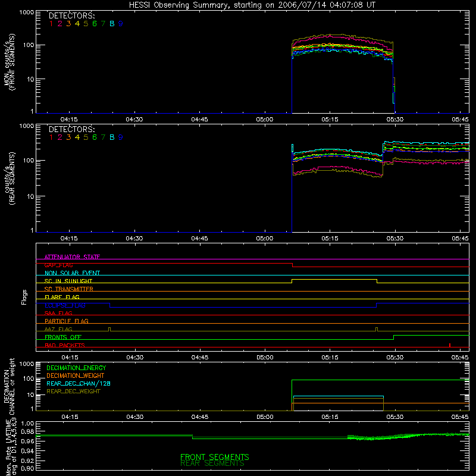The width and height of the screenshot is (476, 476).
Task: Click the NON_SOLAR_EVENT flag label
Action: coord(72,273)
